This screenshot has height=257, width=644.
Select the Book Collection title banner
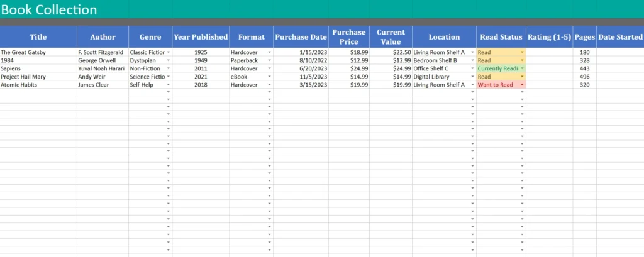[49, 10]
